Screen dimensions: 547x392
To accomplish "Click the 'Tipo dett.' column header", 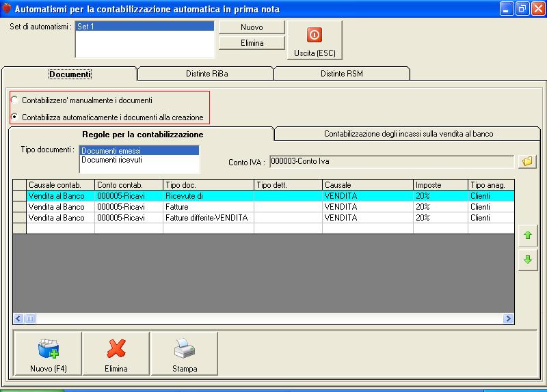I will click(288, 184).
